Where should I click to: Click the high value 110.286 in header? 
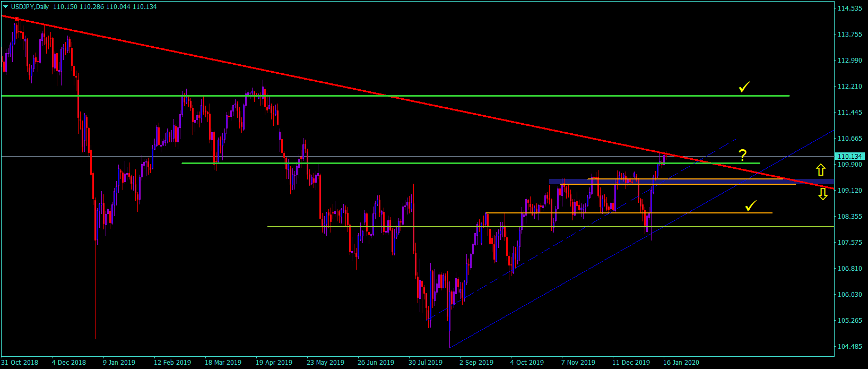pyautogui.click(x=91, y=7)
